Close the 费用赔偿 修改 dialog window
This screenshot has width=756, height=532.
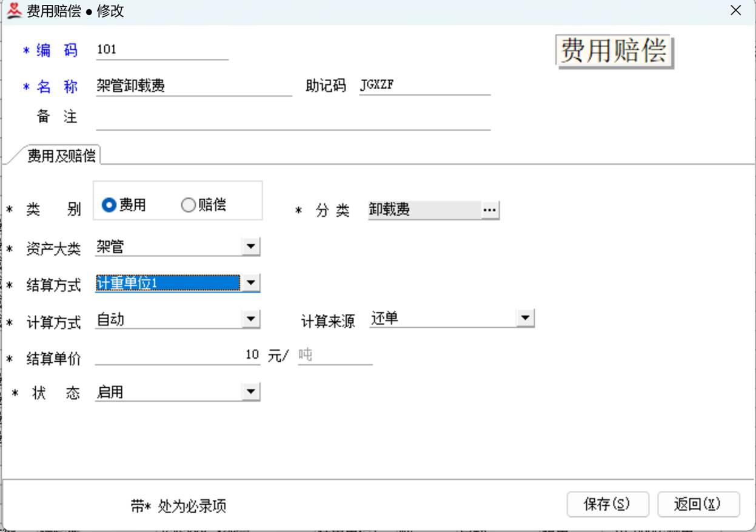tap(735, 11)
